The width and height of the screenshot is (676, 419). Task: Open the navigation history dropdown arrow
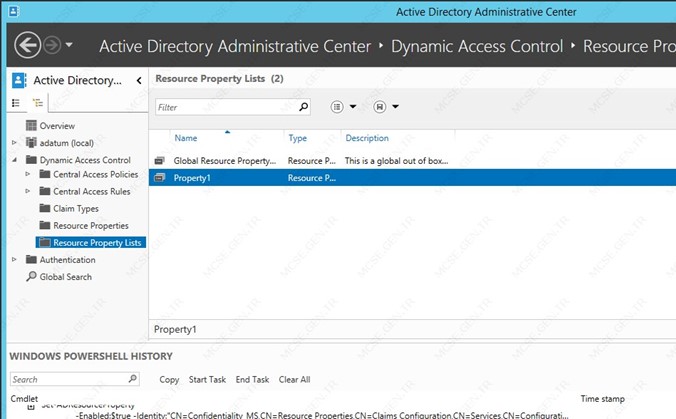pos(69,44)
